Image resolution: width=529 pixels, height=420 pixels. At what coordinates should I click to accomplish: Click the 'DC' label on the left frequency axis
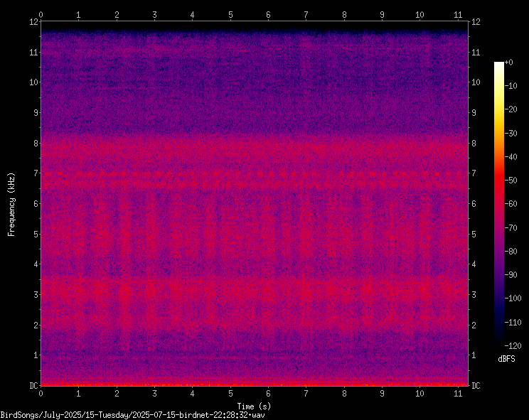(33, 386)
